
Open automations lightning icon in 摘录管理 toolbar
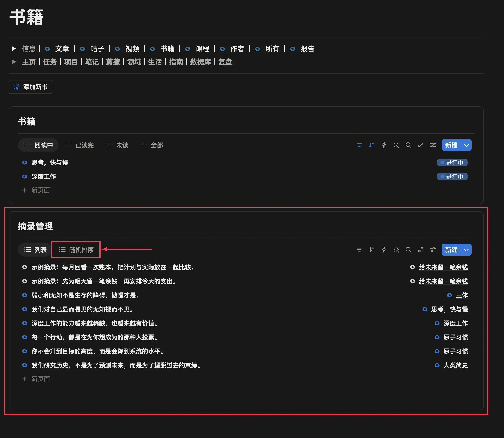(384, 250)
